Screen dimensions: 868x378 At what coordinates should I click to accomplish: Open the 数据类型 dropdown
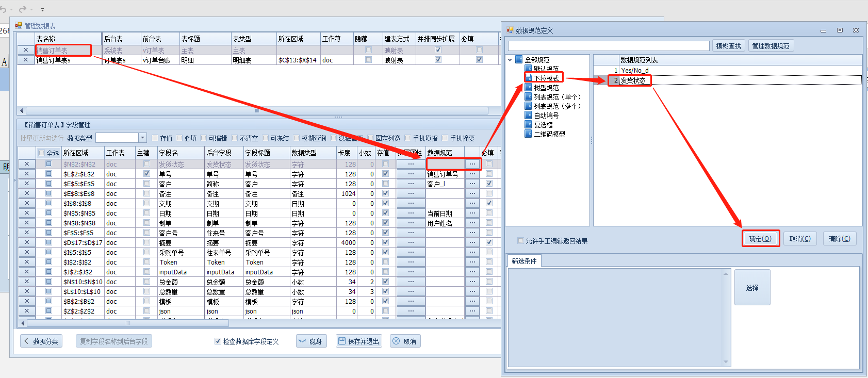(143, 138)
